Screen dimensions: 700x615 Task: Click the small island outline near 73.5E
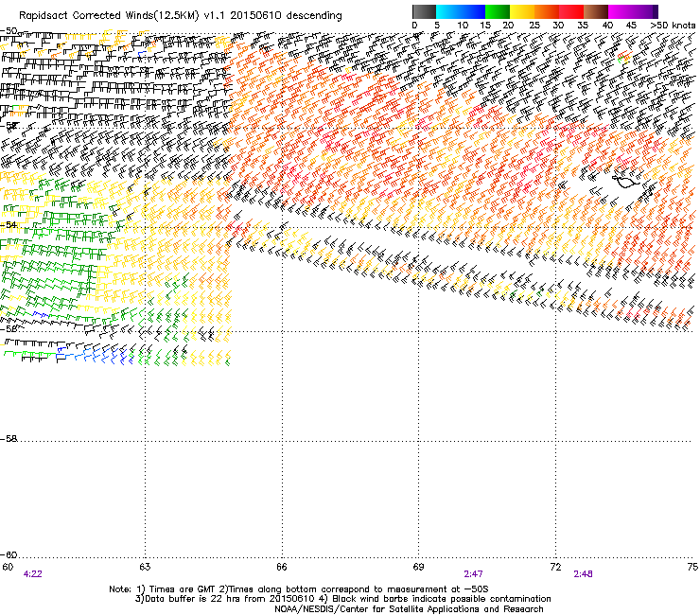coord(625,182)
